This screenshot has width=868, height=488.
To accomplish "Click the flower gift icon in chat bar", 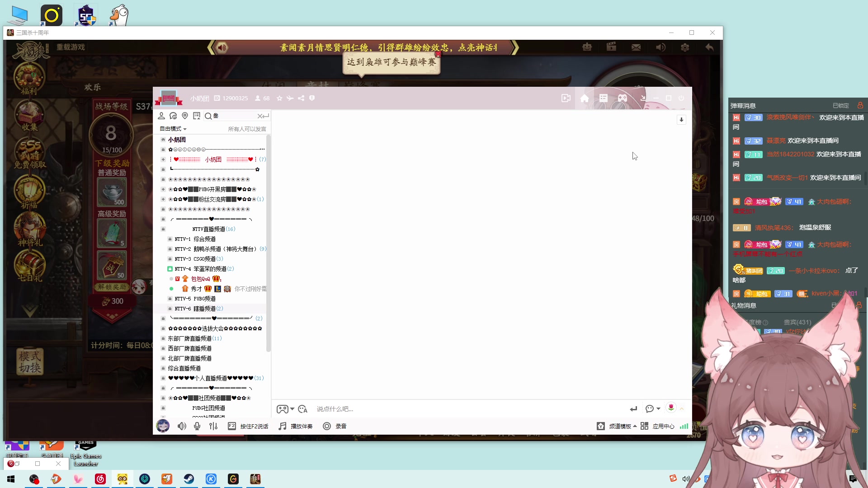I will [671, 408].
